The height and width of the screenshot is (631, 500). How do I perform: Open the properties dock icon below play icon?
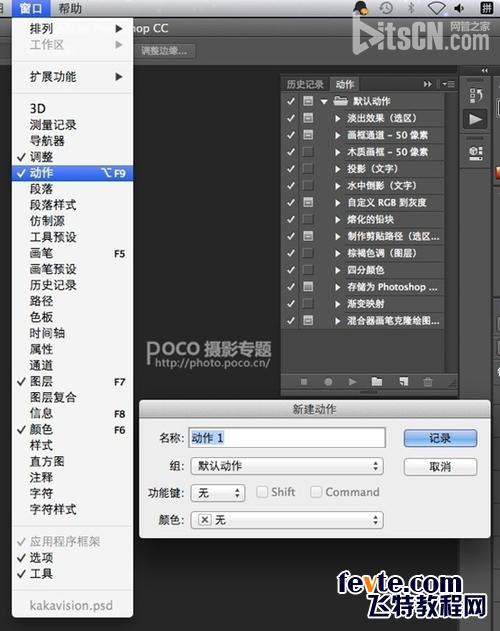(475, 153)
